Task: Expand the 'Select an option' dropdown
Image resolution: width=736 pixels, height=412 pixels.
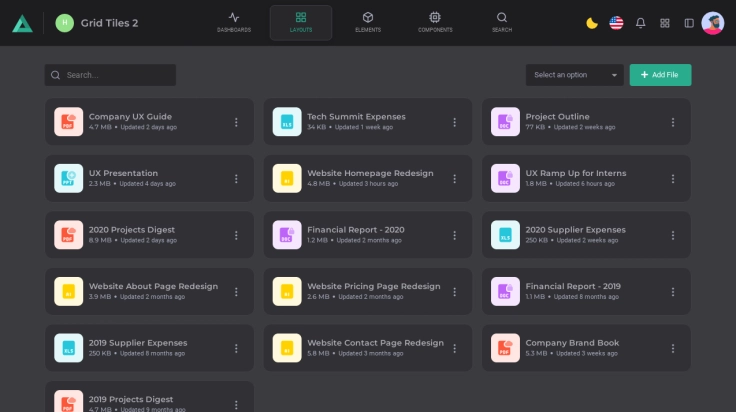Action: [x=574, y=75]
